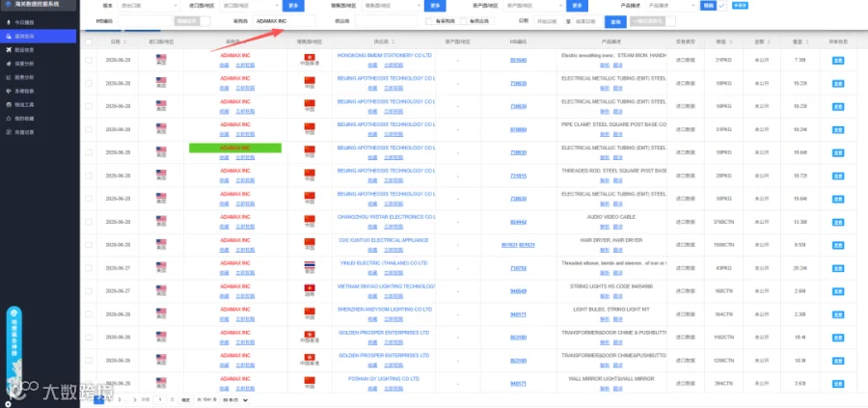Open supplier link FOSHAN QY LIGHTING CO LTD
The image size is (868, 408).
(x=384, y=379)
